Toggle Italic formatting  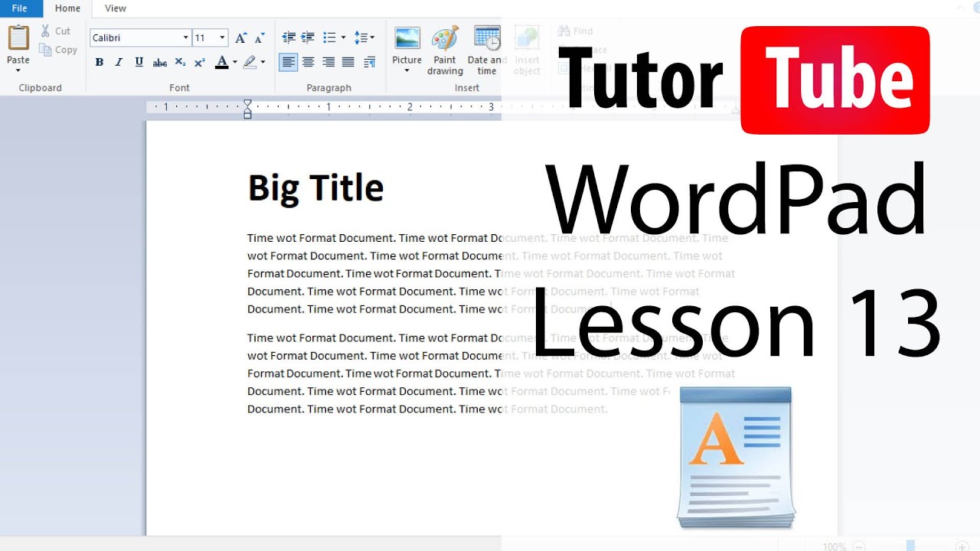click(x=119, y=62)
